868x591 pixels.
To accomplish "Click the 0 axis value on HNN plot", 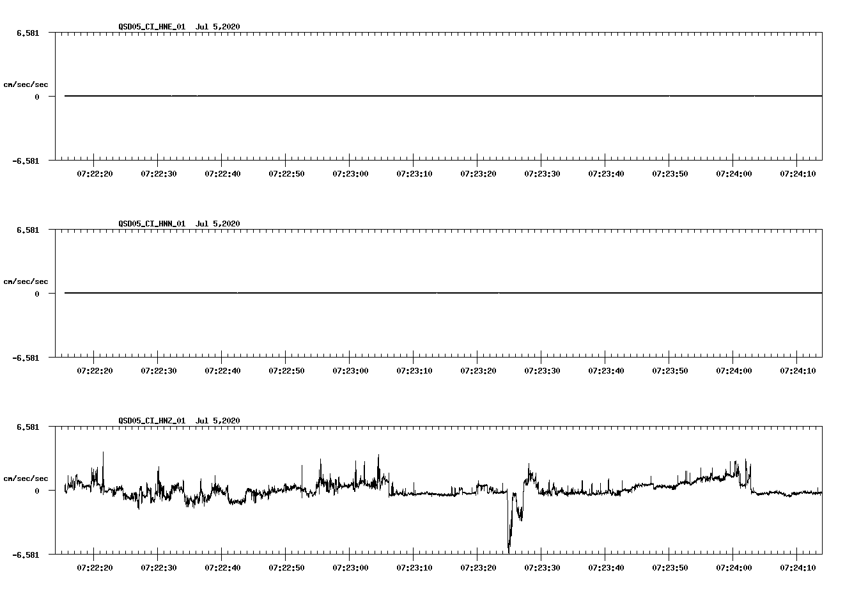I will coord(37,294).
